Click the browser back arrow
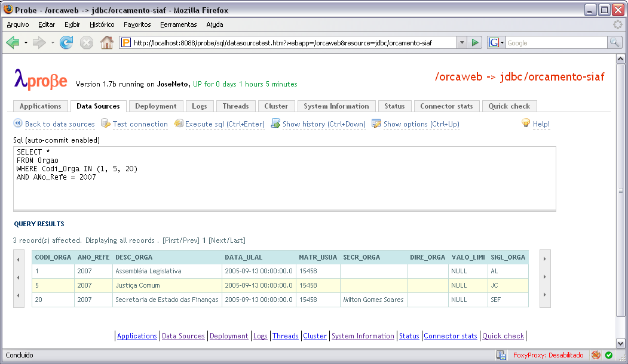The height and width of the screenshot is (364, 628). click(13, 42)
